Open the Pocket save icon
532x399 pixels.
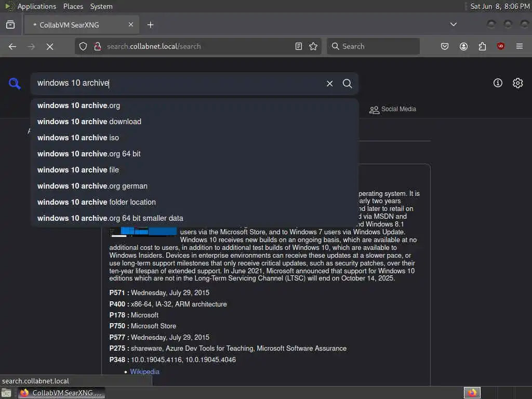click(x=445, y=46)
